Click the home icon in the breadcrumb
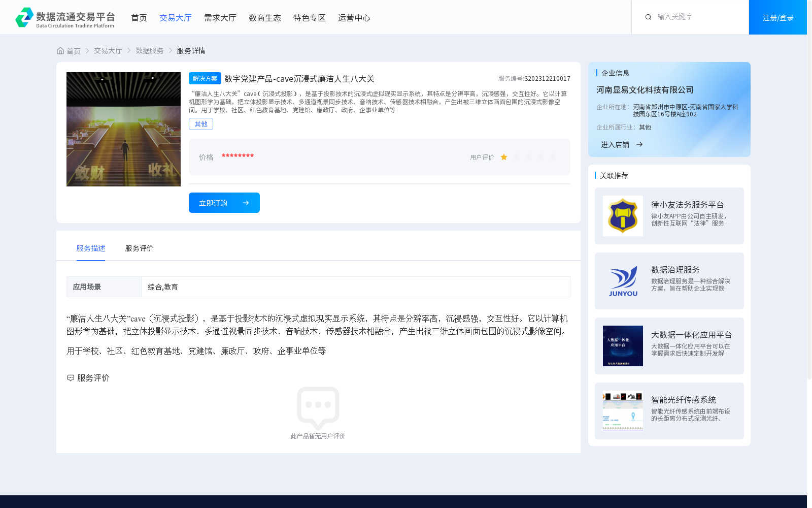Viewport: 812px width, 508px height. point(60,51)
